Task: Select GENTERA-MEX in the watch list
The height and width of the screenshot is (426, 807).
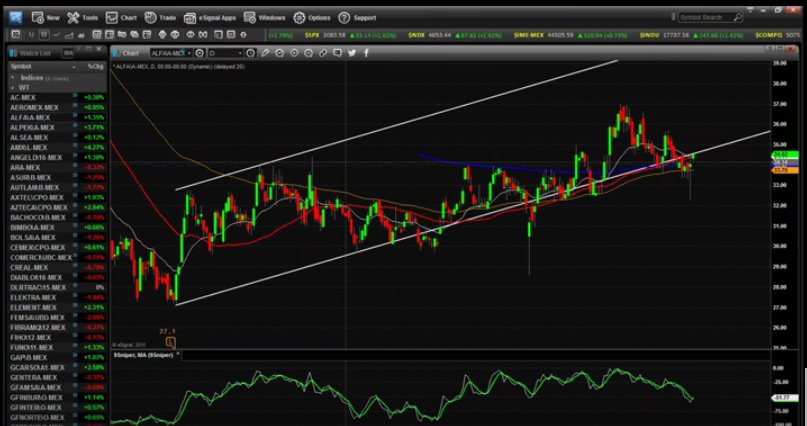Action: (x=58, y=377)
